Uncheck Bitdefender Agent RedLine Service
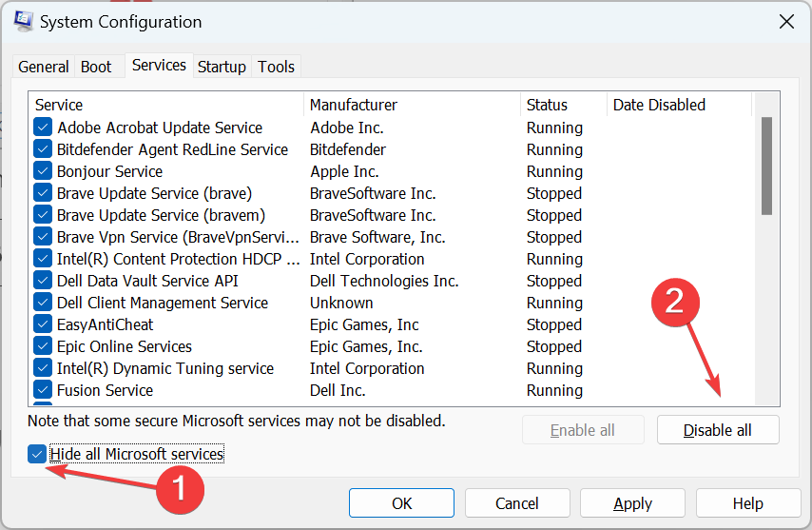This screenshot has width=812, height=530. click(x=43, y=149)
